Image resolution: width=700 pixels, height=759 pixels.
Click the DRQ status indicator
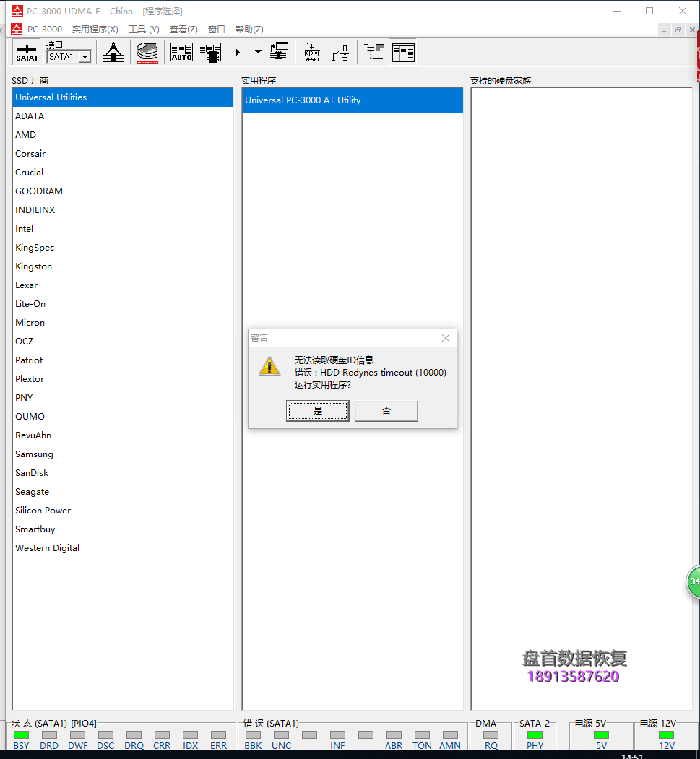click(134, 735)
